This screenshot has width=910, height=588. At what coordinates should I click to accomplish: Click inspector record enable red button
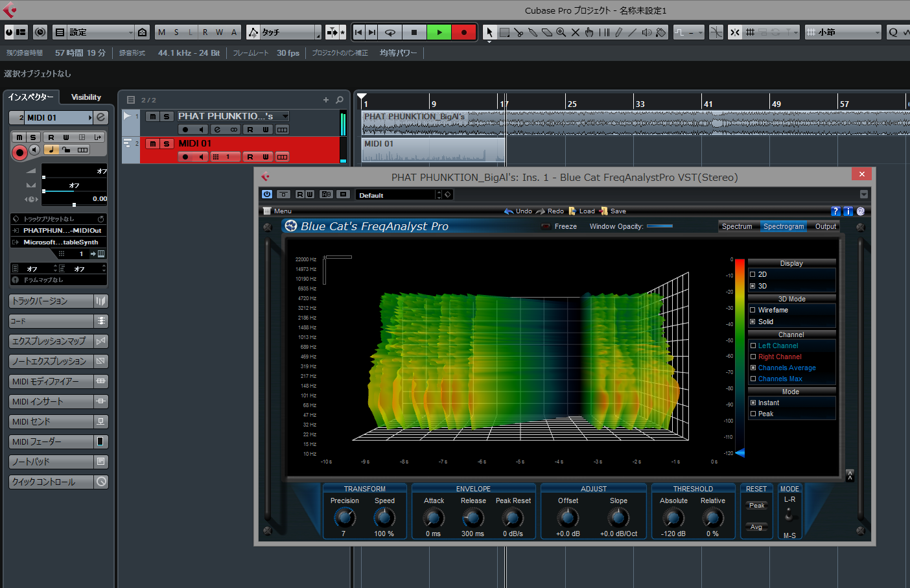coord(19,152)
